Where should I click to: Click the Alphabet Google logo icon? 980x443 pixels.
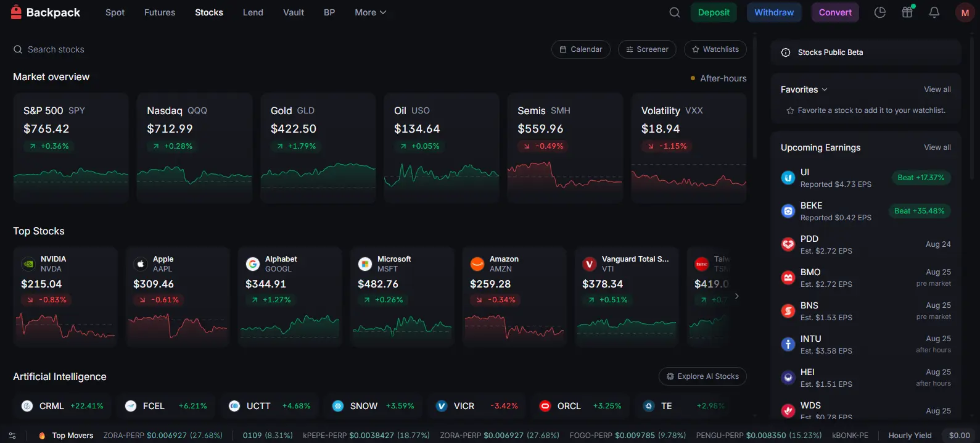point(253,264)
